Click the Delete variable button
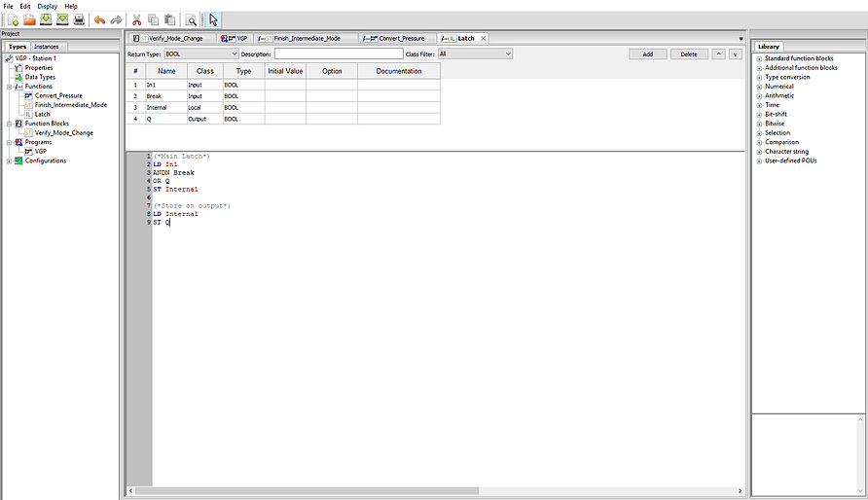868x500 pixels. coord(688,54)
